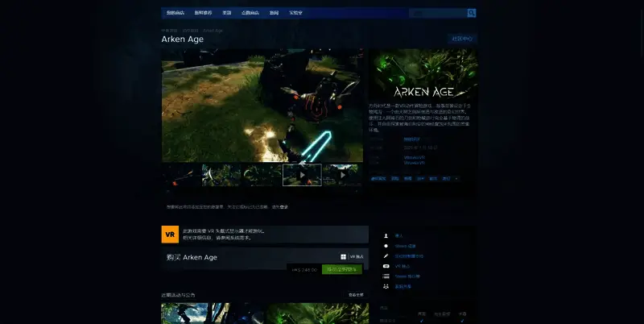Click the VR-only headset icon in features list
The image size is (644, 324).
tap(386, 266)
